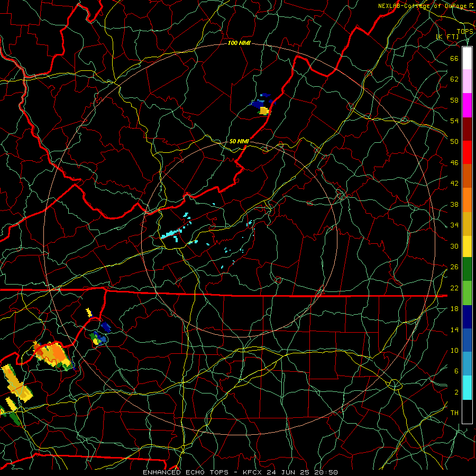Click the black TH threshold swatch
Screen dimensions: 476x476
click(467, 411)
